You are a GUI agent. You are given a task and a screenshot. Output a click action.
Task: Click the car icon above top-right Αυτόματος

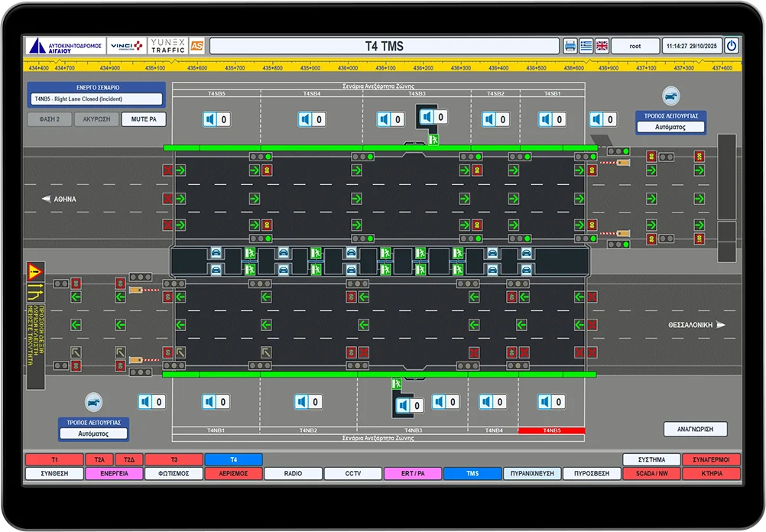pyautogui.click(x=670, y=96)
